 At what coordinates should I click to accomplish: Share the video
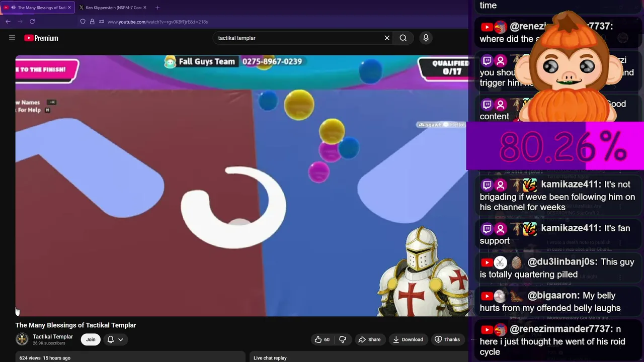(x=369, y=339)
